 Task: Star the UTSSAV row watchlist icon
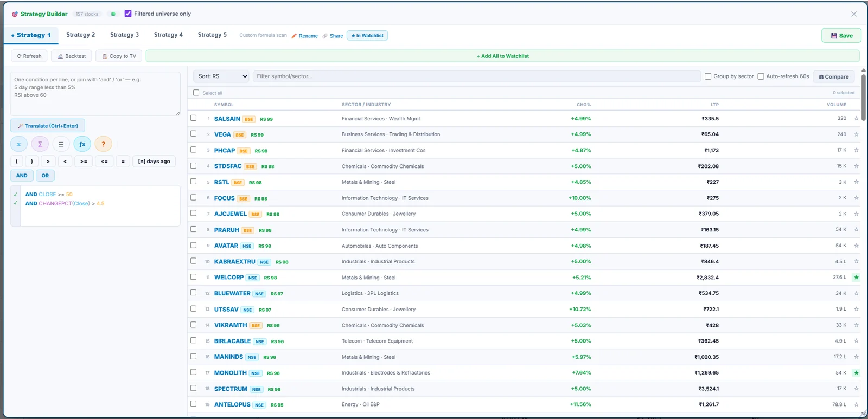(857, 309)
